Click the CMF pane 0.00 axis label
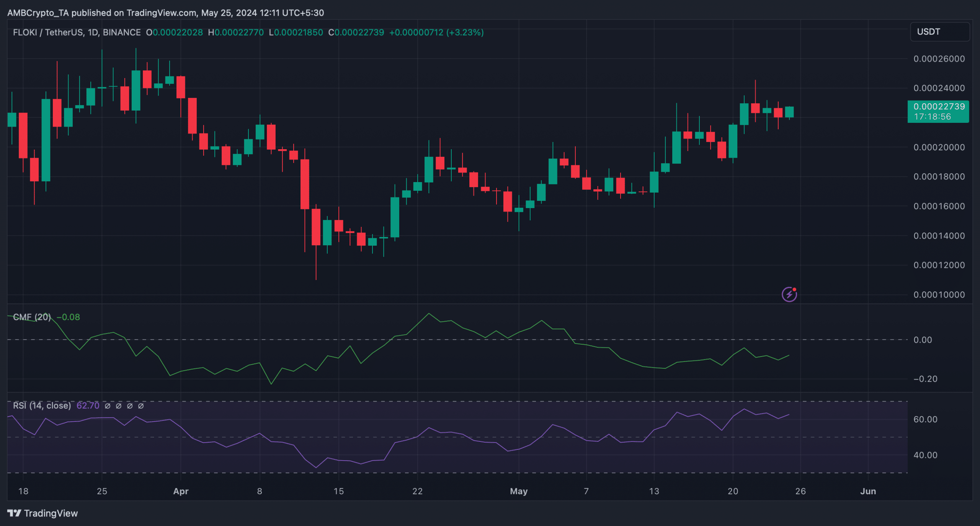 pyautogui.click(x=923, y=340)
